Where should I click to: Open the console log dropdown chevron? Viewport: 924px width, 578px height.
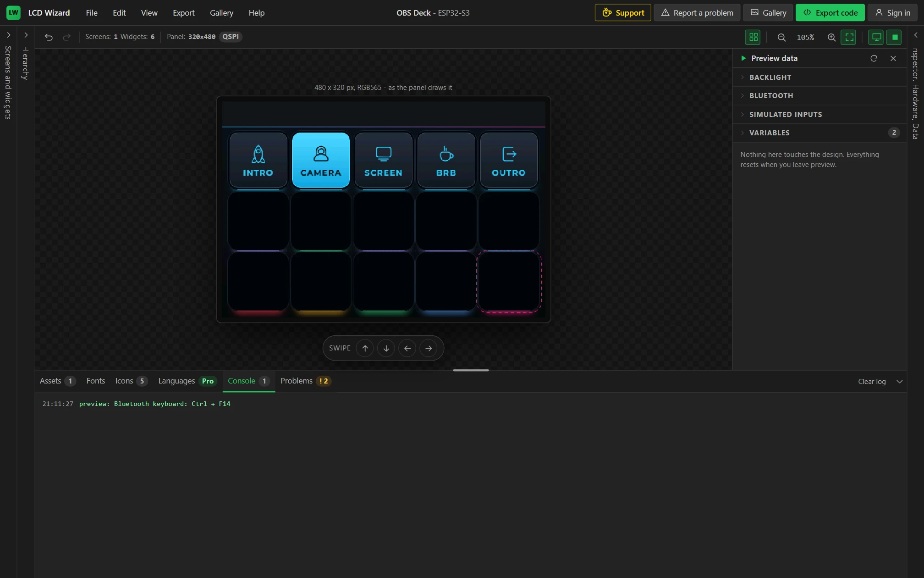coord(899,382)
